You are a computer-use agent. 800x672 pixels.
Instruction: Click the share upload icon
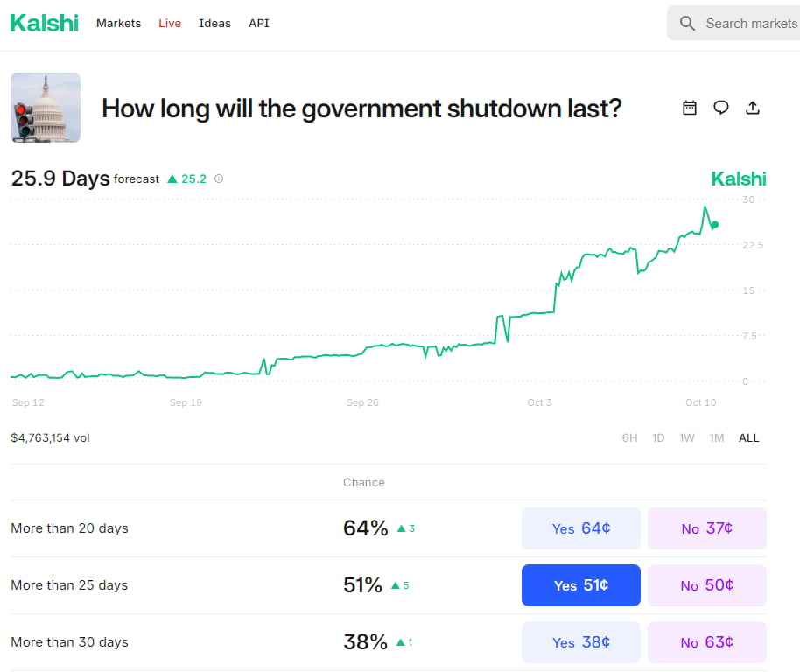tap(753, 108)
